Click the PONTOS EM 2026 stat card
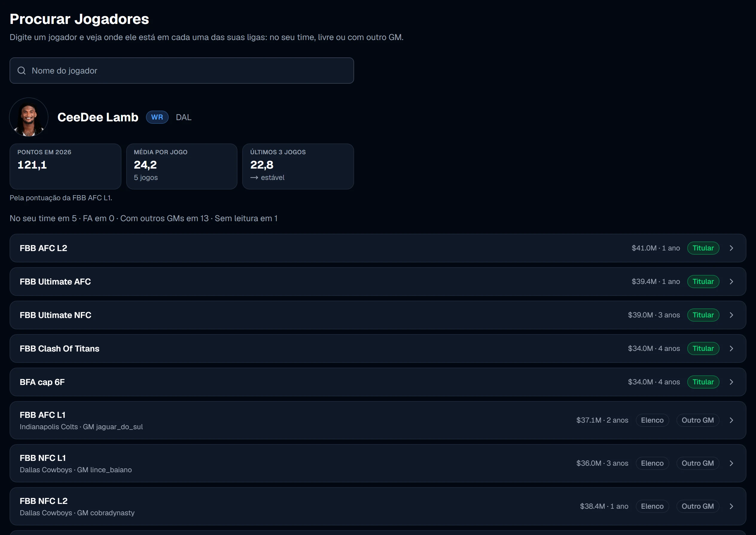756x535 pixels. pos(65,166)
